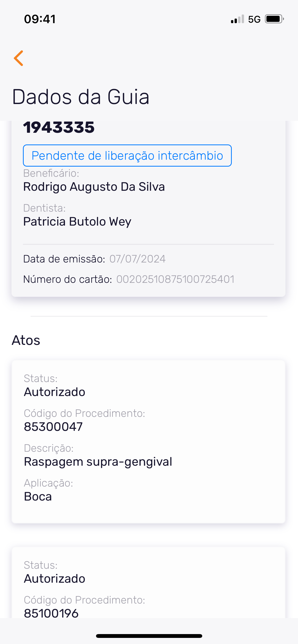Tap the orange back arrow
The image size is (298, 644).
19,58
